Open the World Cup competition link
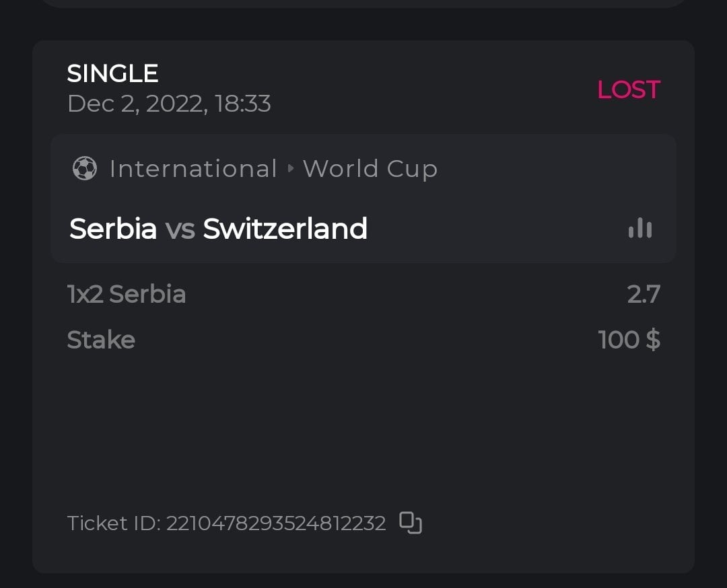The width and height of the screenshot is (727, 588). coord(370,168)
